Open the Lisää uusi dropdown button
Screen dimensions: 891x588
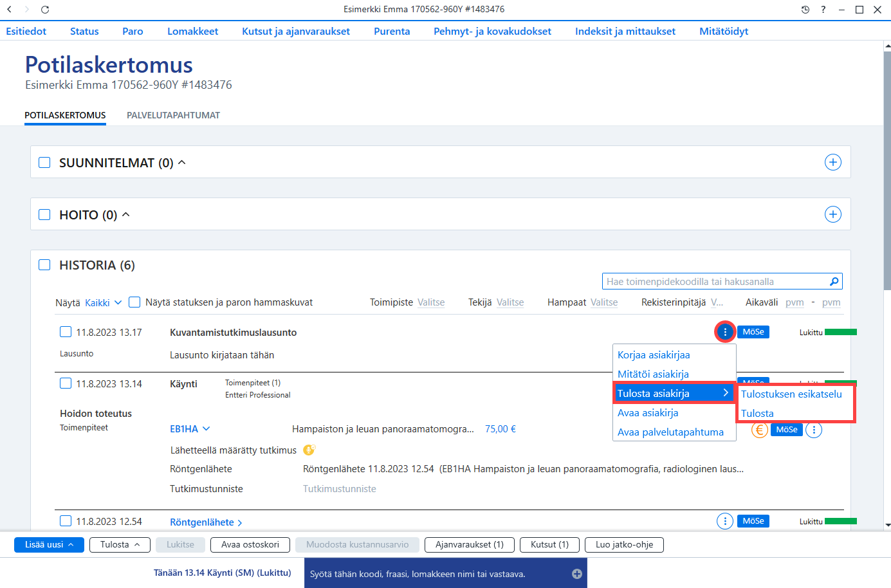point(49,545)
